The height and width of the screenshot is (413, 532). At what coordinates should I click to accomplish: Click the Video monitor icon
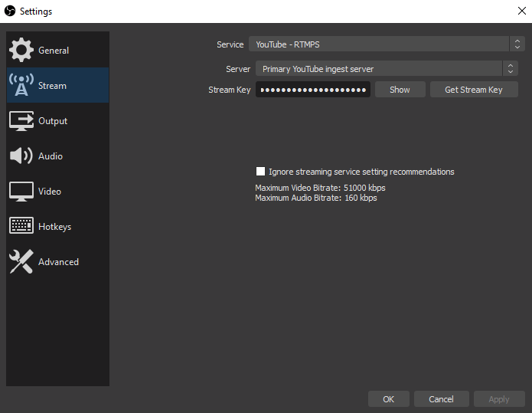(x=21, y=192)
